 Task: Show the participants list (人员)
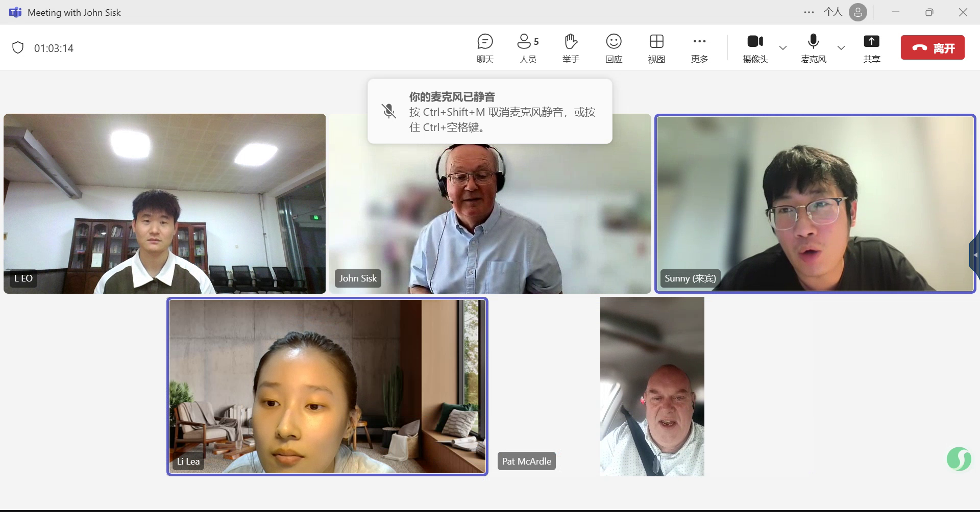[528, 48]
